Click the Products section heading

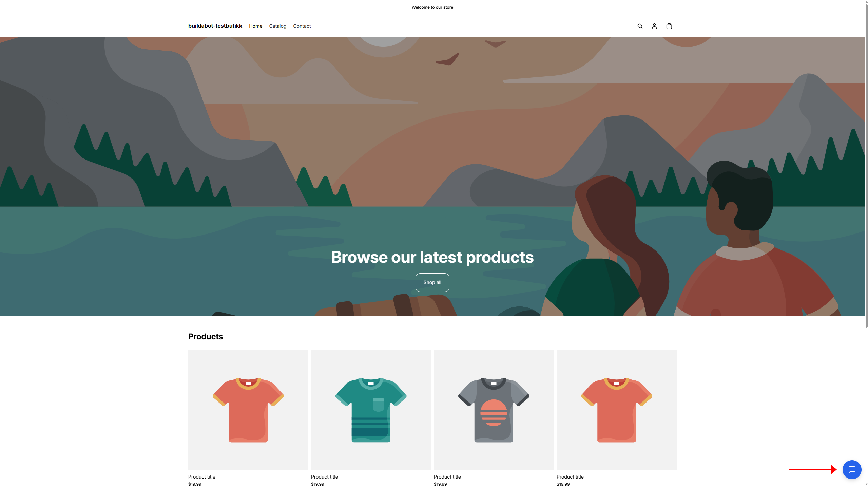coord(206,337)
